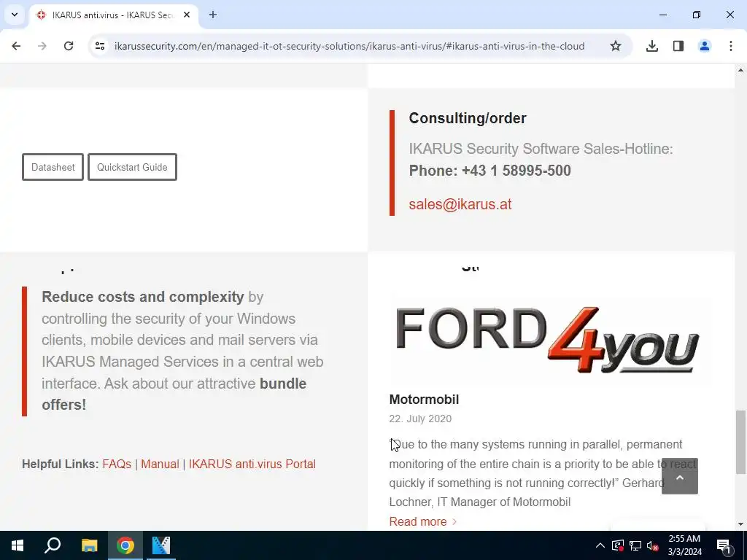The image size is (747, 560).
Task: Click the network status tray icon
Action: click(x=635, y=545)
